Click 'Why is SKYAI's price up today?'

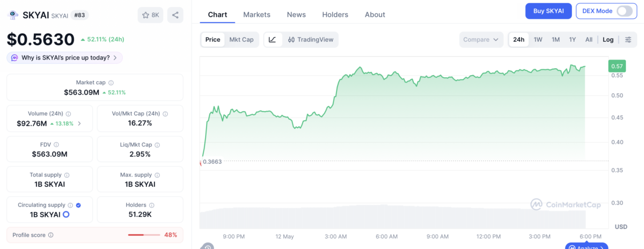pyautogui.click(x=65, y=58)
